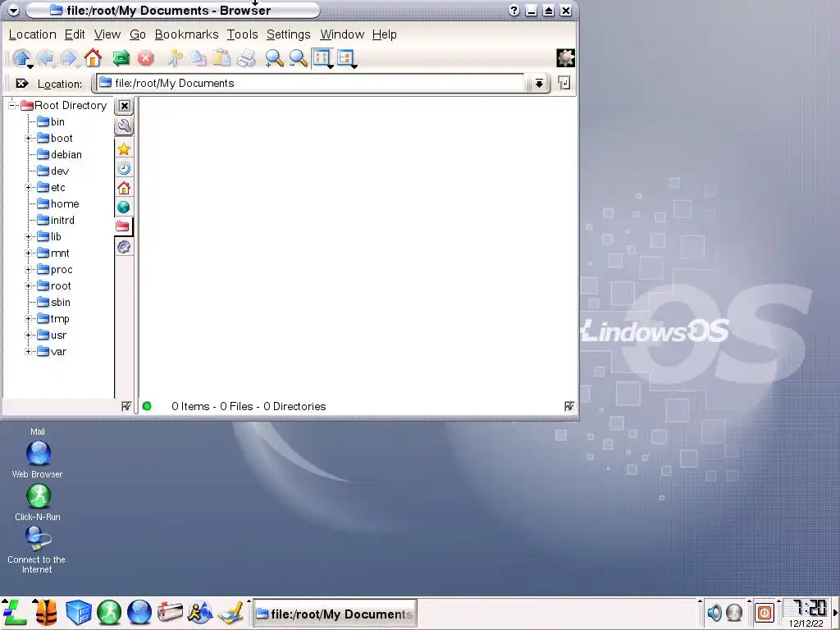Click the Back arrow toolbar button
The height and width of the screenshot is (630, 840).
46,58
